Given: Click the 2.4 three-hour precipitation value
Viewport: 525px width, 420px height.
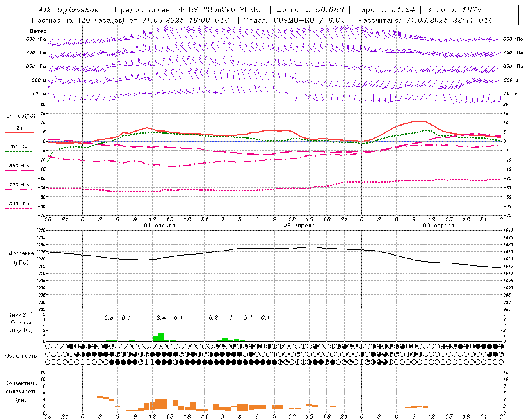Looking at the screenshot, I should pyautogui.click(x=161, y=318).
